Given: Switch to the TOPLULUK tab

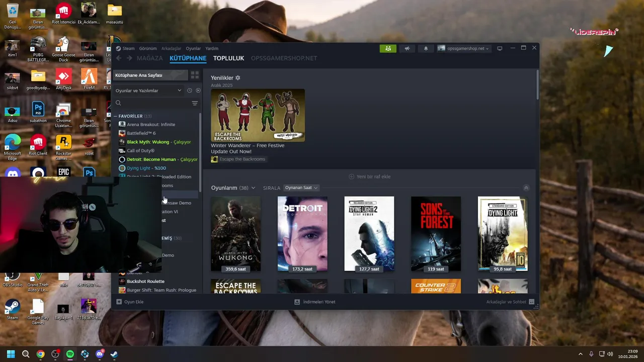Looking at the screenshot, I should 228,58.
